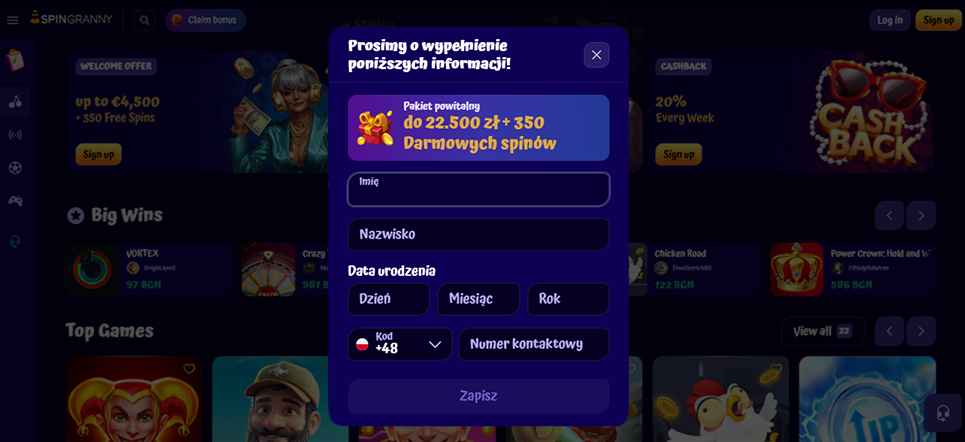965x442 pixels.
Task: Submit form with Zapisz button
Action: tap(479, 396)
